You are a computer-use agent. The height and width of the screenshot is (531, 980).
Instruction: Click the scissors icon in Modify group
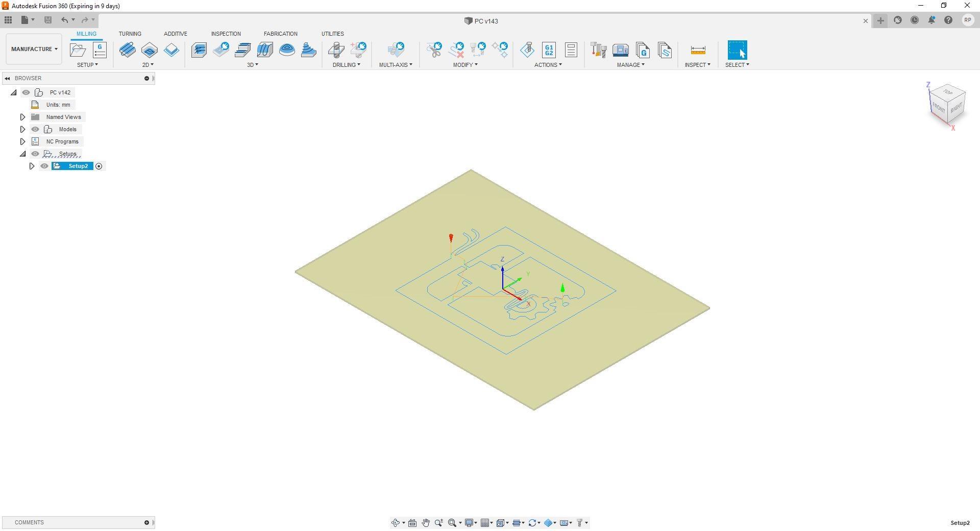(x=434, y=50)
